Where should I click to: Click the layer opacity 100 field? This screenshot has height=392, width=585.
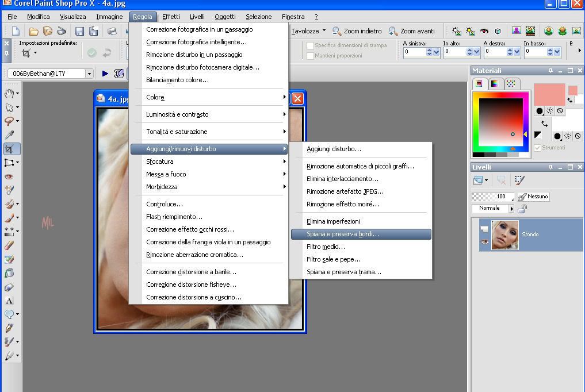[493, 197]
